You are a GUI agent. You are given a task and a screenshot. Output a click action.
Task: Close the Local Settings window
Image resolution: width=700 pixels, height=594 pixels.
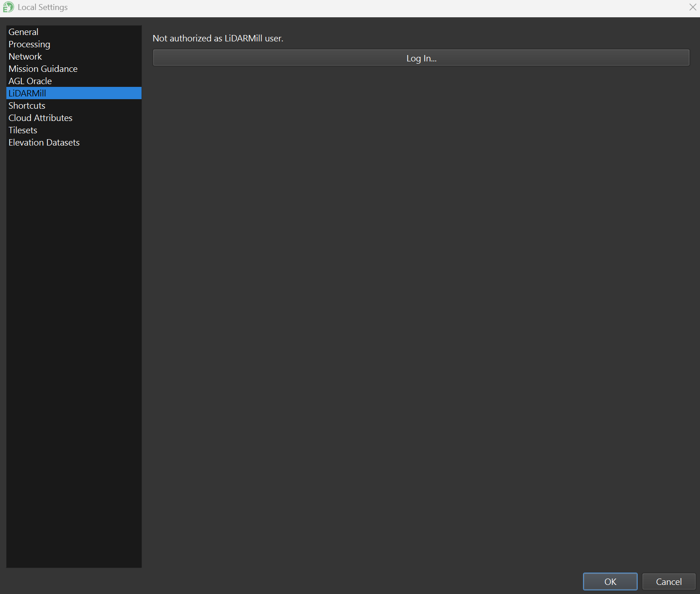click(692, 7)
